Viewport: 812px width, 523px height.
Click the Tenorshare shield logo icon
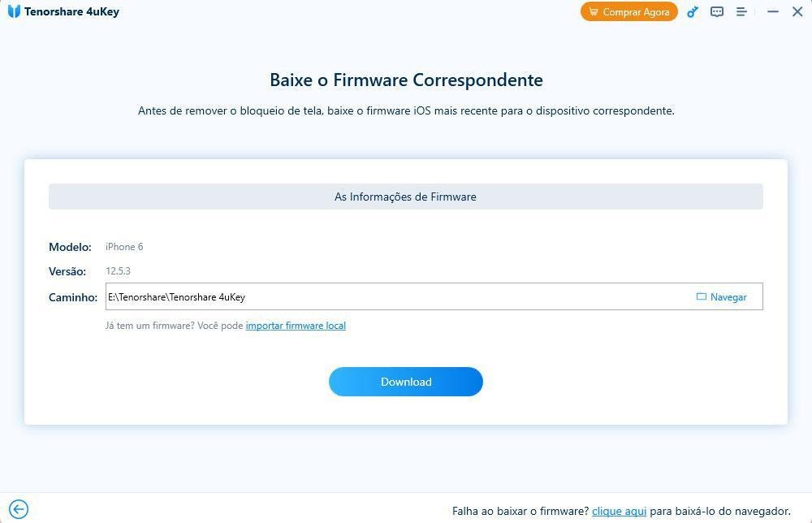pyautogui.click(x=14, y=12)
